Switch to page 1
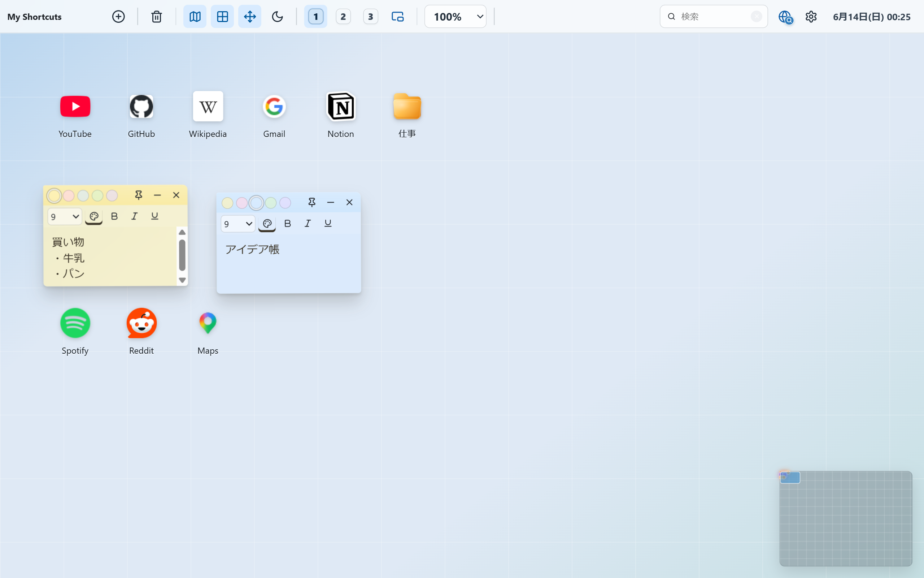 point(315,17)
